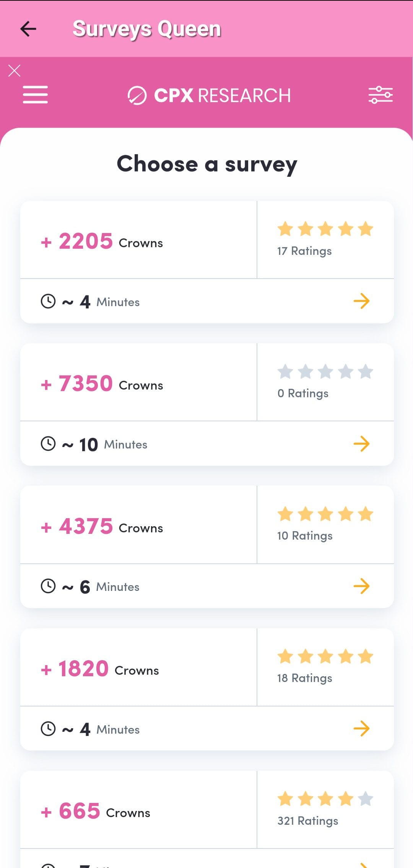This screenshot has height=868, width=413.
Task: Close the CPX Research overlay with X
Action: pos(15,71)
